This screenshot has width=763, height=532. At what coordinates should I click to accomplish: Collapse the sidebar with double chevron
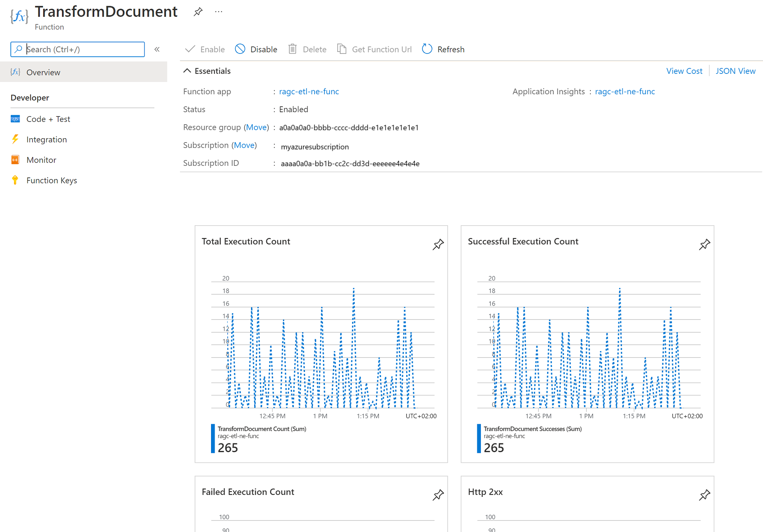point(157,49)
